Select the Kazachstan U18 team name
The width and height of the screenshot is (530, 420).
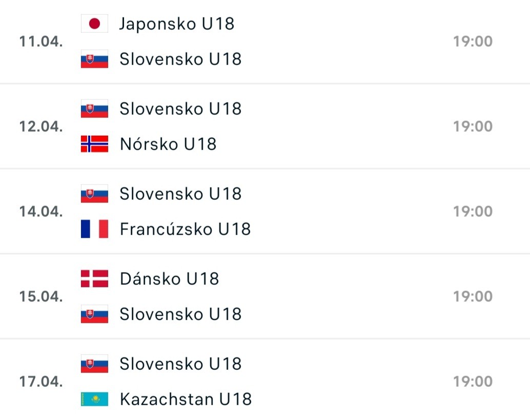click(186, 399)
